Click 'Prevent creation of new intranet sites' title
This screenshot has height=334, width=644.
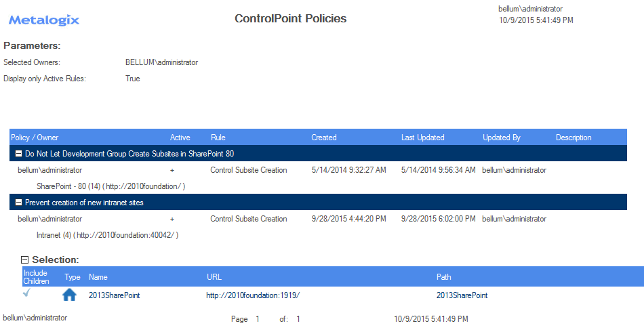(x=84, y=203)
